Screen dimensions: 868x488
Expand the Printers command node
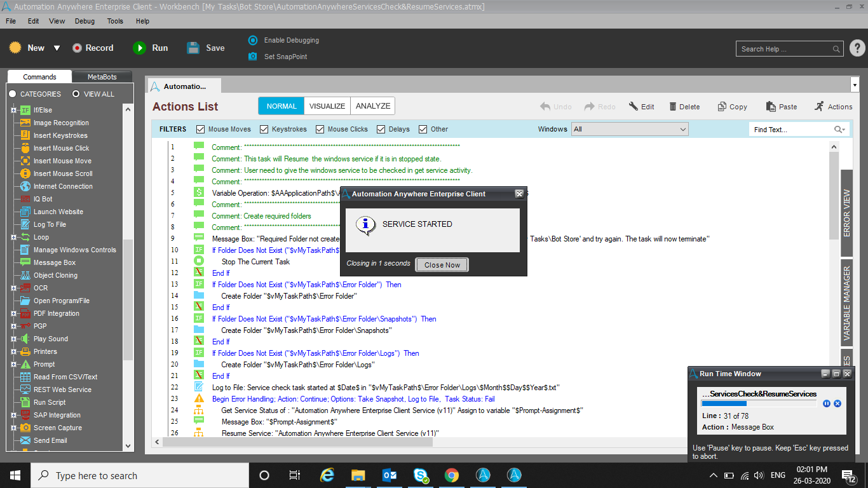[14, 351]
